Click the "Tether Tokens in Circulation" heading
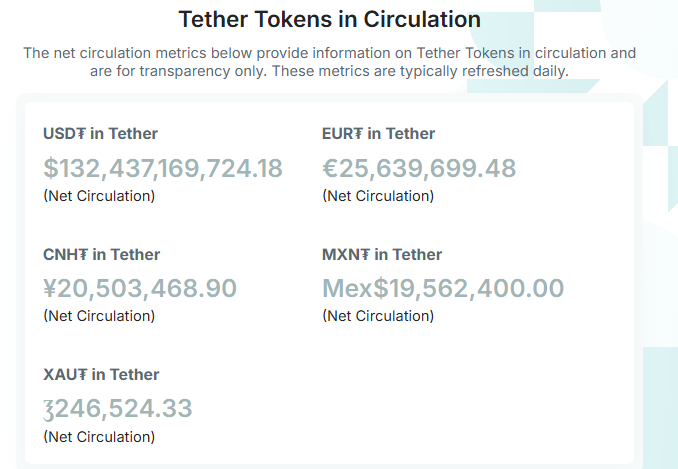This screenshot has height=469, width=678. 329,19
